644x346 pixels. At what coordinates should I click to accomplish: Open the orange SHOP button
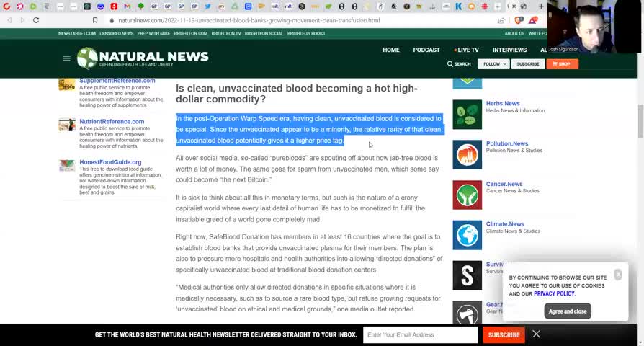pyautogui.click(x=562, y=63)
